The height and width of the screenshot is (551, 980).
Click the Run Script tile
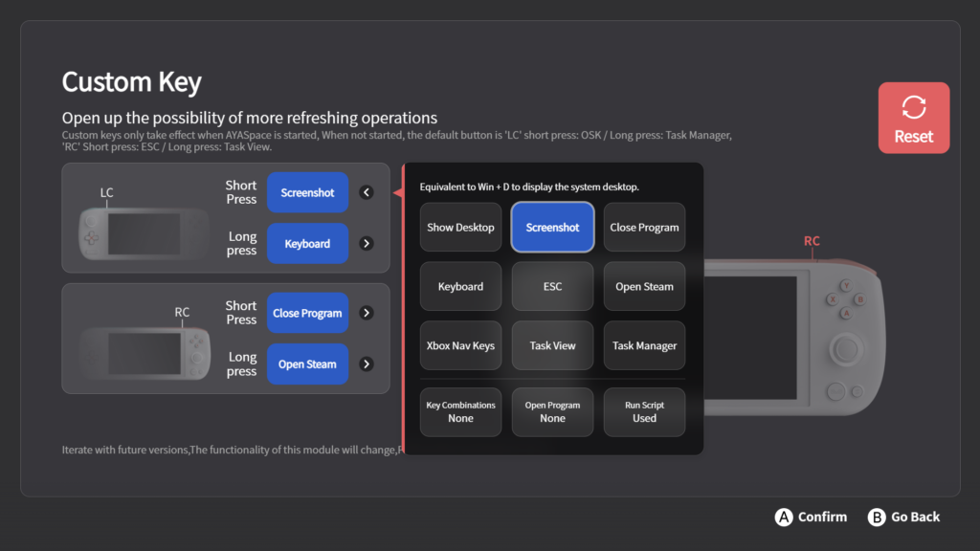(644, 412)
